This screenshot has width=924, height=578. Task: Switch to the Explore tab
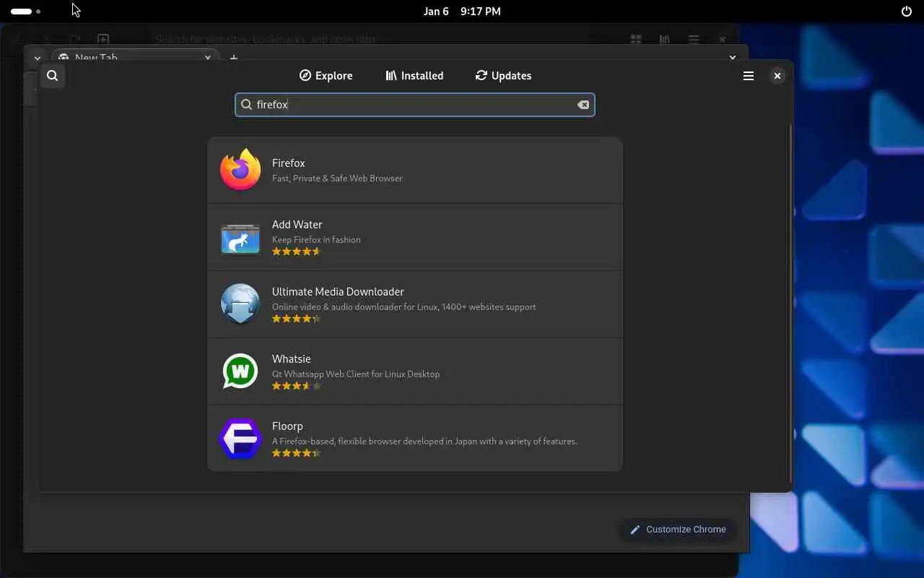coord(326,76)
